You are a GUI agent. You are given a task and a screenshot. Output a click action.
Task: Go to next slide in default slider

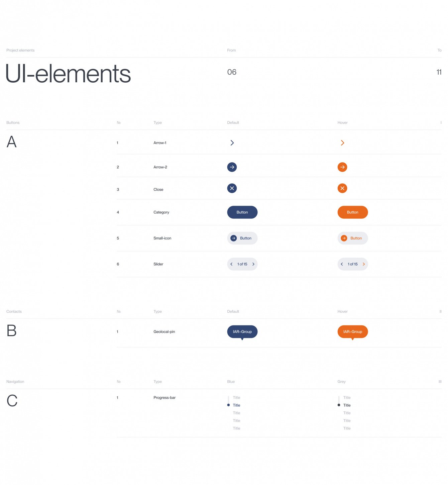tap(253, 264)
